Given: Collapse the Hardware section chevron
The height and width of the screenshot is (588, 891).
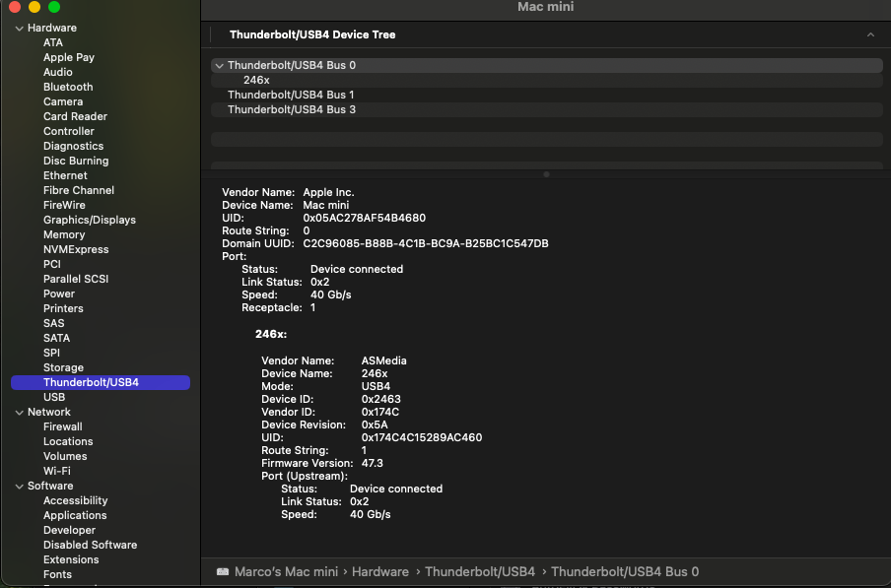Looking at the screenshot, I should (20, 28).
